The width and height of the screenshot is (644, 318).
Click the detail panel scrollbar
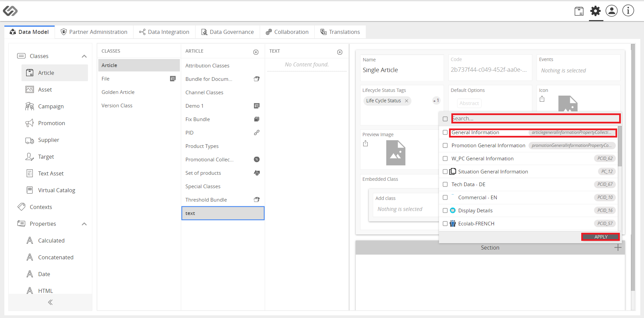tap(633, 168)
